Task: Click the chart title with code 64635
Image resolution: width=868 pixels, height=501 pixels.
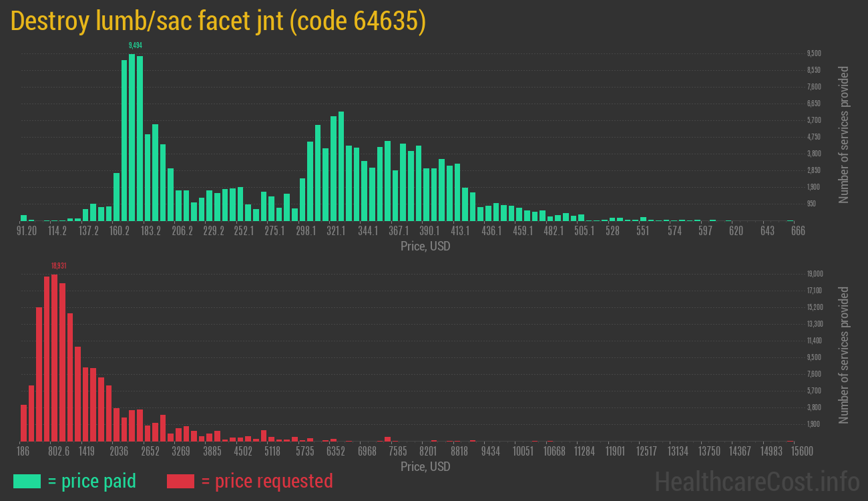Action: 218,21
